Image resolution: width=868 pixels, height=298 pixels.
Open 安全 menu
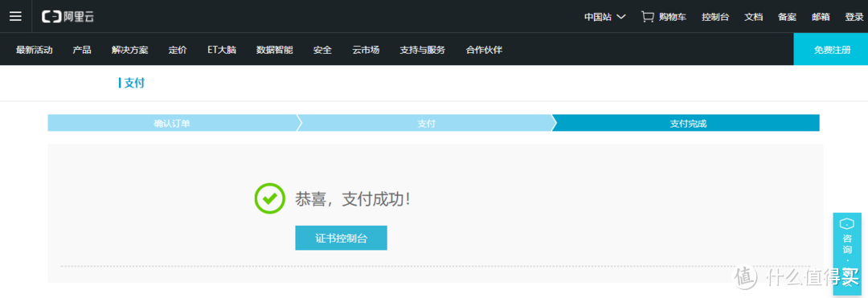click(x=322, y=50)
